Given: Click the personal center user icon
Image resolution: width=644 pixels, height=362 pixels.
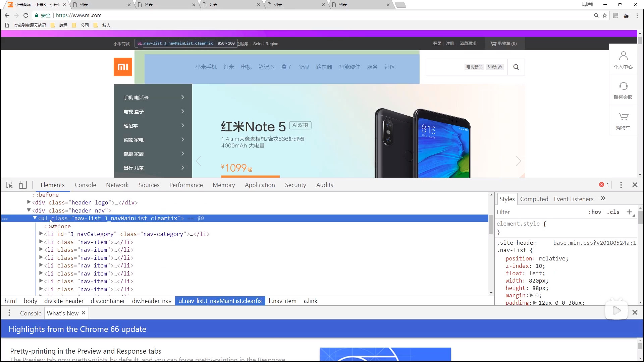Looking at the screenshot, I should [623, 56].
